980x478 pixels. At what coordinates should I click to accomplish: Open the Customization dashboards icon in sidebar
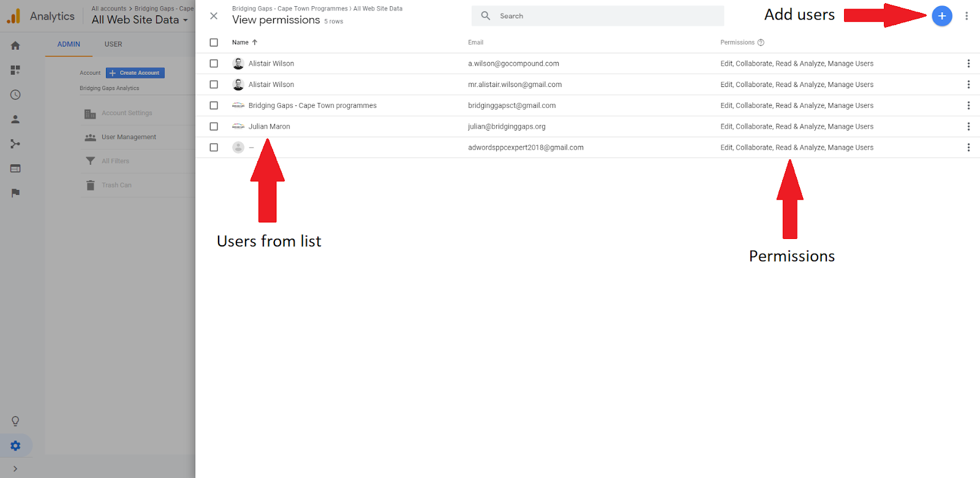click(15, 70)
